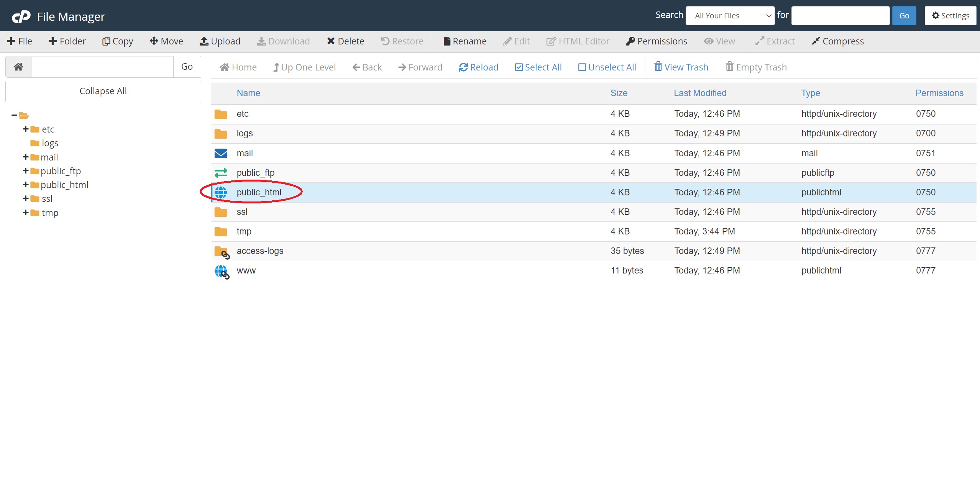This screenshot has width=980, height=483.
Task: Delete the selected item
Action: pos(345,41)
